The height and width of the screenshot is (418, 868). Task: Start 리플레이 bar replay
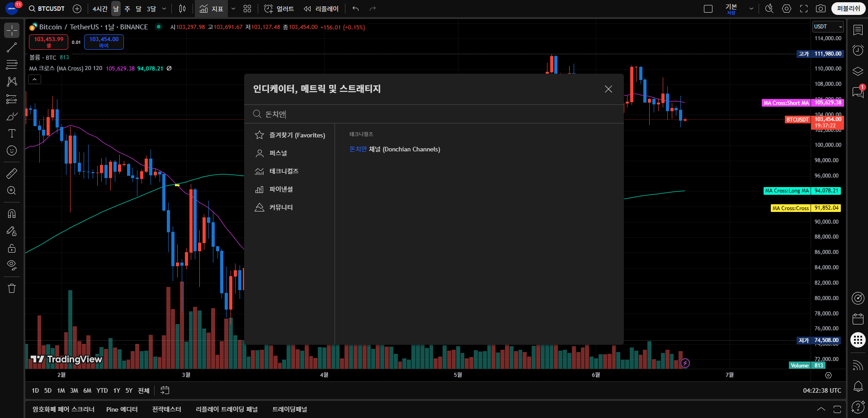(321, 9)
